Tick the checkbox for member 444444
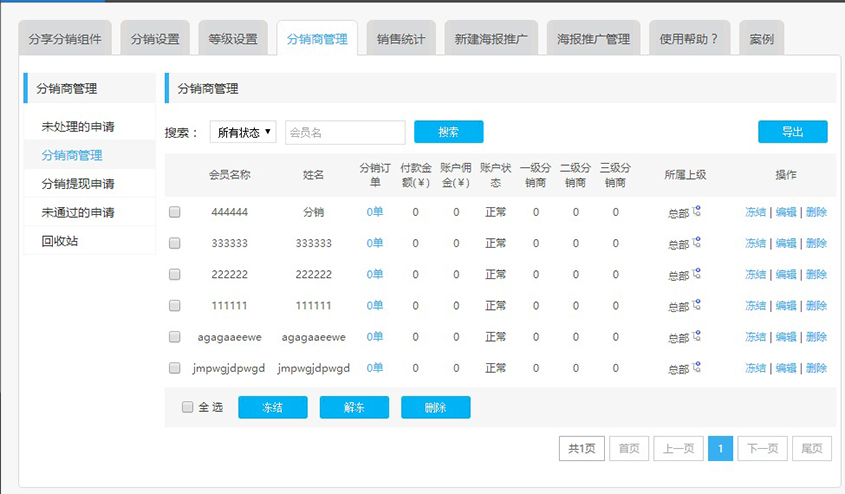The height and width of the screenshot is (494, 845). pyautogui.click(x=175, y=212)
